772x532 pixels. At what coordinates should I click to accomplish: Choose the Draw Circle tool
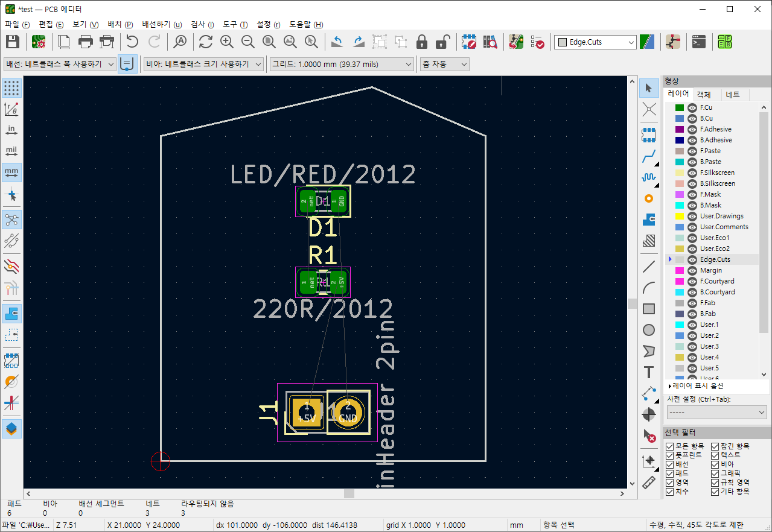tap(649, 330)
